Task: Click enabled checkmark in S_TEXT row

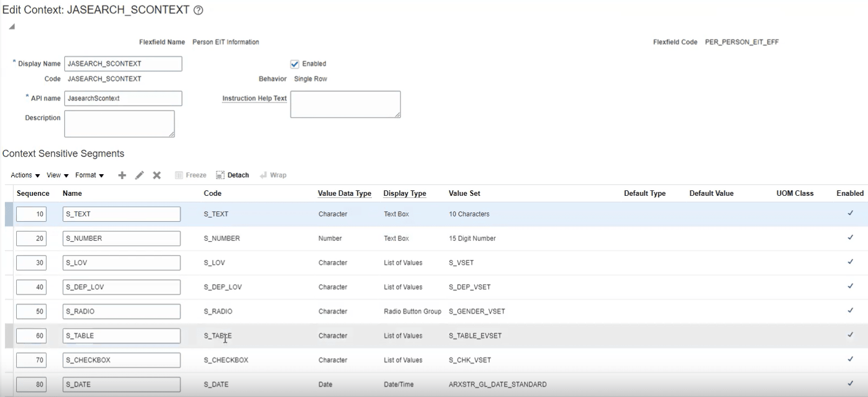Action: point(850,213)
